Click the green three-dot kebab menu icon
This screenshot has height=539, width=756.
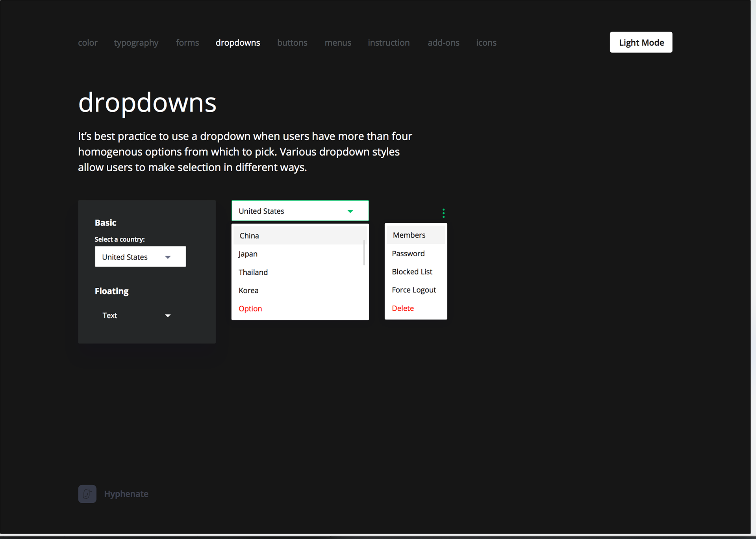pyautogui.click(x=443, y=213)
